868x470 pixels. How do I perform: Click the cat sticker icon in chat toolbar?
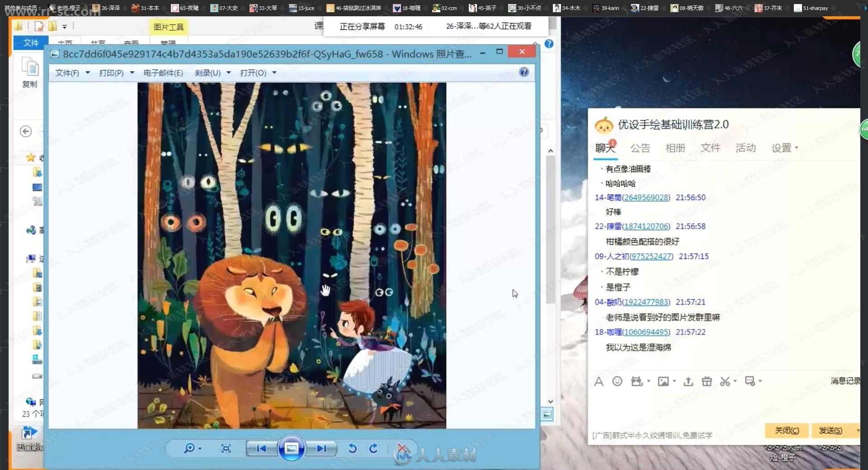click(637, 381)
